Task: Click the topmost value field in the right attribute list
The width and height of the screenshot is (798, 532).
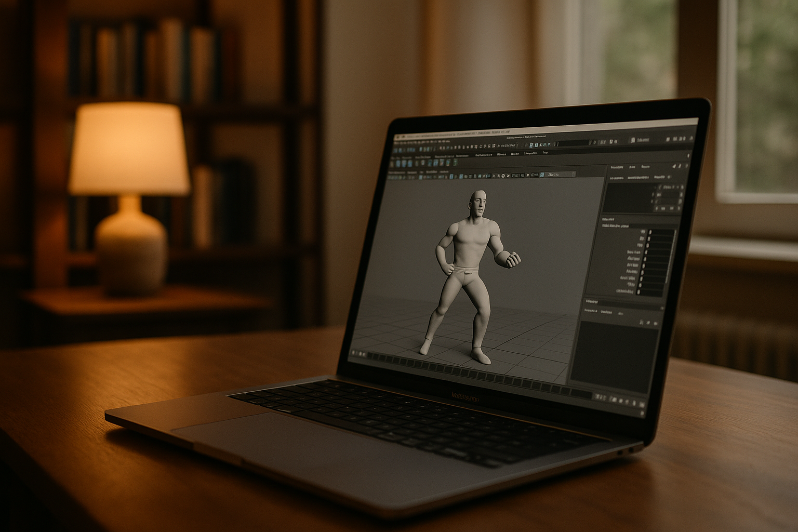Action: coord(661,232)
